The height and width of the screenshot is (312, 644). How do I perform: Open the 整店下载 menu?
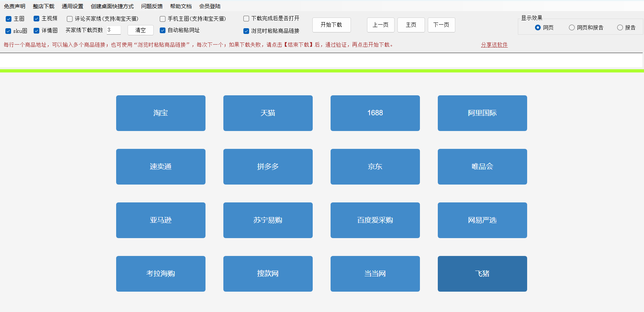pyautogui.click(x=43, y=6)
